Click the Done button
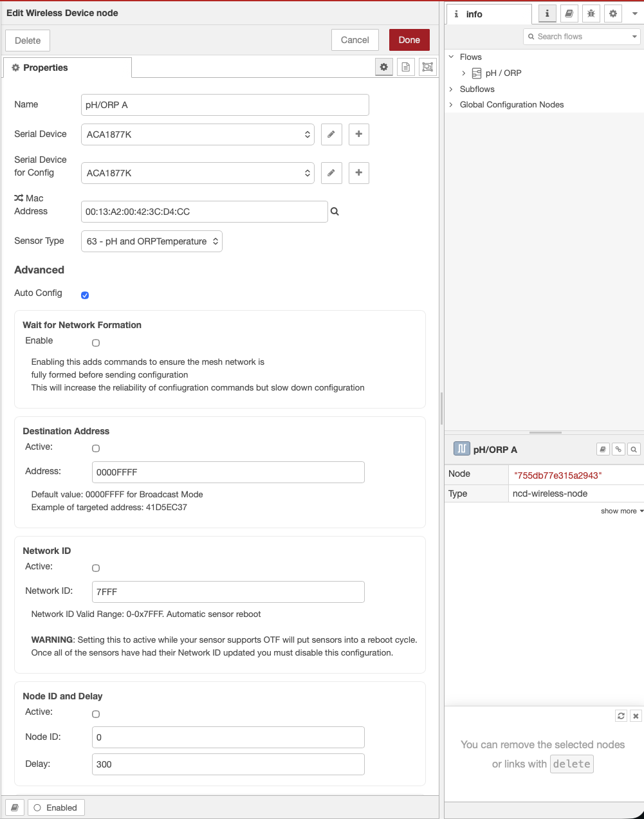 click(x=409, y=40)
